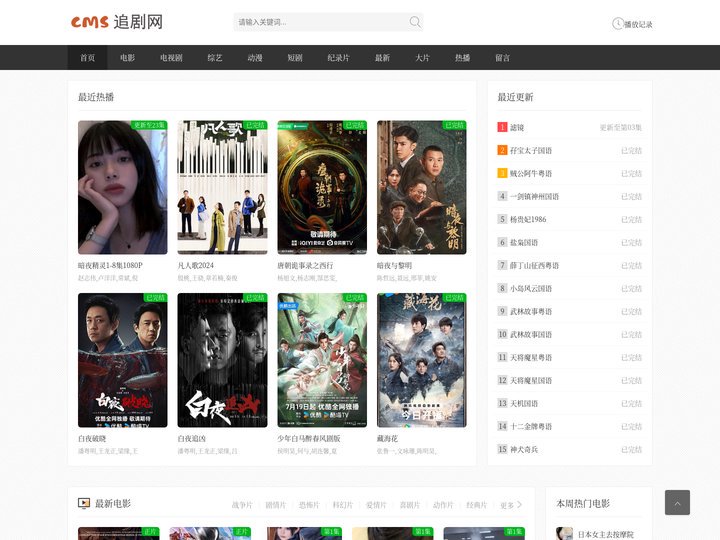Open 武林故事粤语 in recent updates
This screenshot has width=720, height=540.
click(x=531, y=311)
